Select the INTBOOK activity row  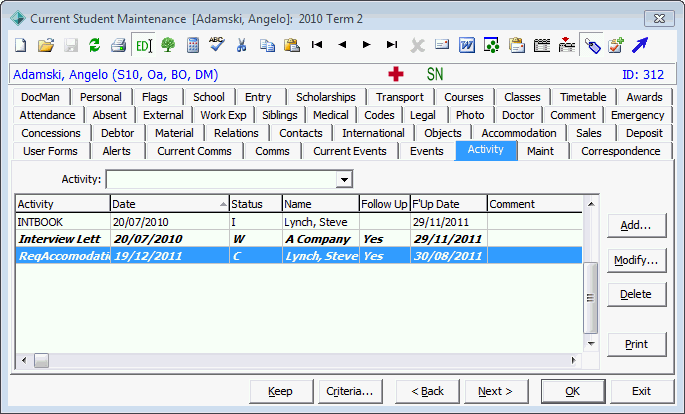pyautogui.click(x=299, y=222)
